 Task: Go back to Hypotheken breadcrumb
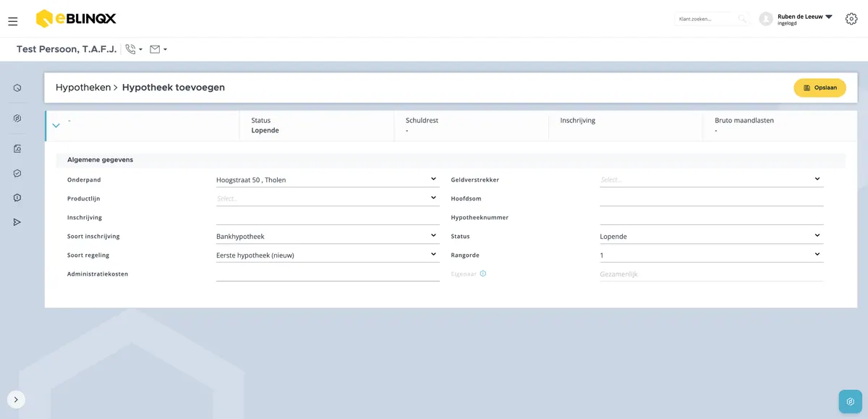coord(82,88)
